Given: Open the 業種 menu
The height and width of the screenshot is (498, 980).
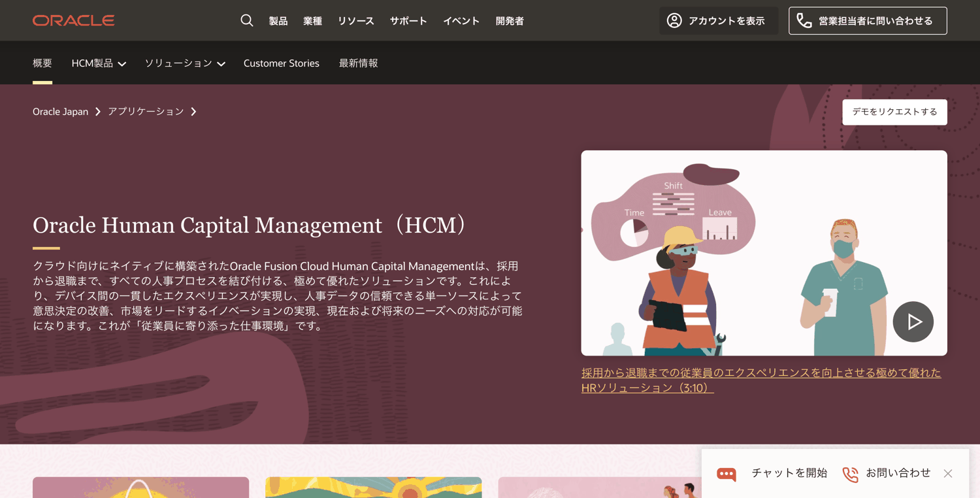Looking at the screenshot, I should [x=312, y=21].
